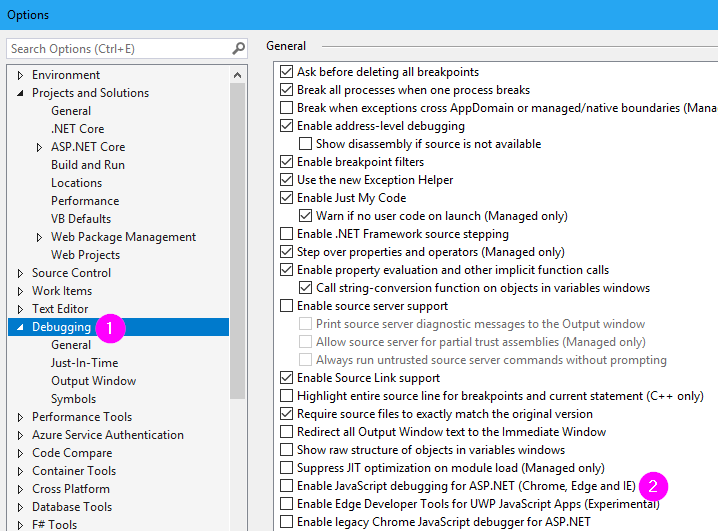718x531 pixels.
Task: Expand the Source Control node
Action: tap(20, 273)
